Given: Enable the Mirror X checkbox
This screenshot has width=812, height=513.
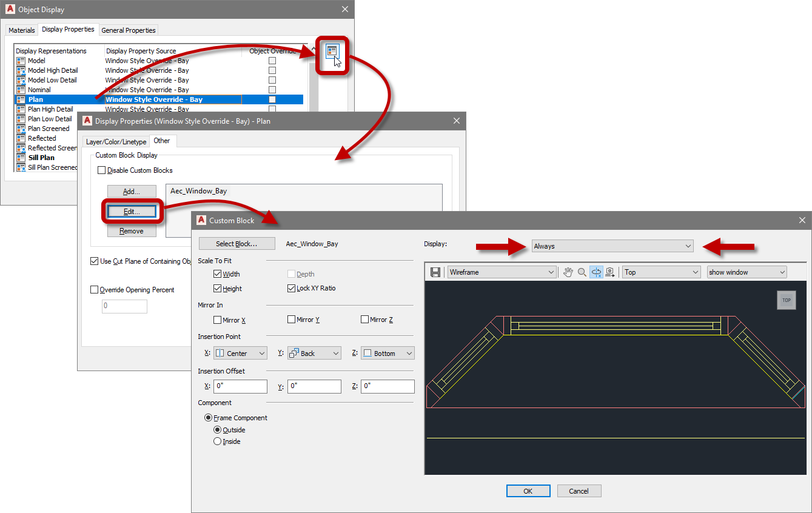Looking at the screenshot, I should pos(218,320).
